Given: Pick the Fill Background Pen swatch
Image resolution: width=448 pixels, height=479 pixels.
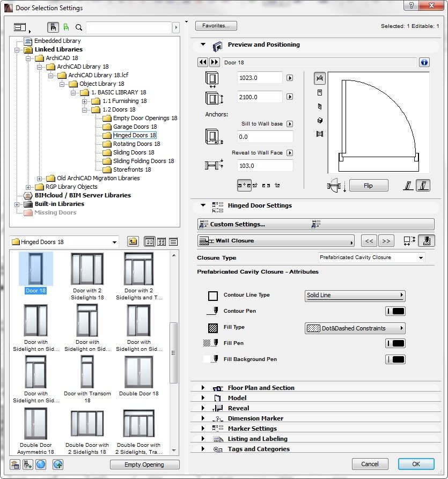Looking at the screenshot, I should (x=395, y=359).
